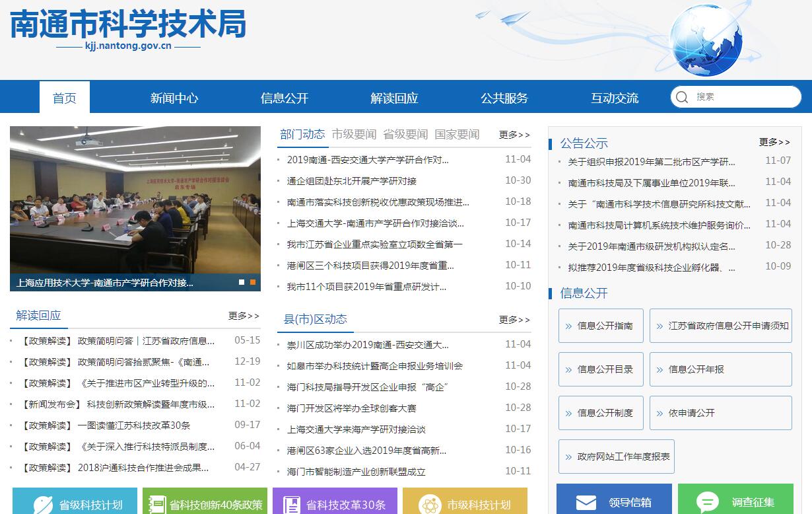Click the 市级科技计划 atom icon

(x=430, y=505)
